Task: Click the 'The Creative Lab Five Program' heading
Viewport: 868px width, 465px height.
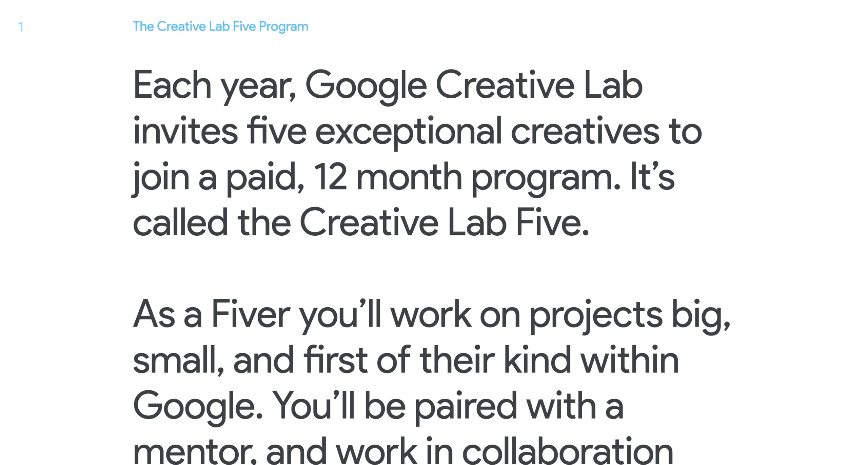Action: coord(220,26)
